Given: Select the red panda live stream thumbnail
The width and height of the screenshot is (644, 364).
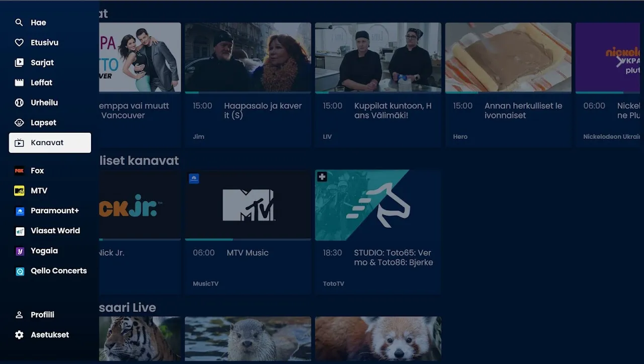Looking at the screenshot, I should click(378, 339).
